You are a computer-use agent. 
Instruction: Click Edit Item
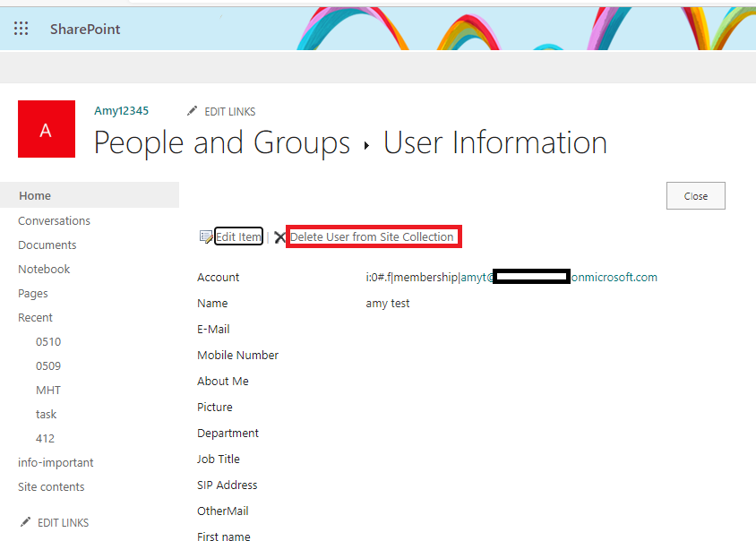(x=238, y=236)
